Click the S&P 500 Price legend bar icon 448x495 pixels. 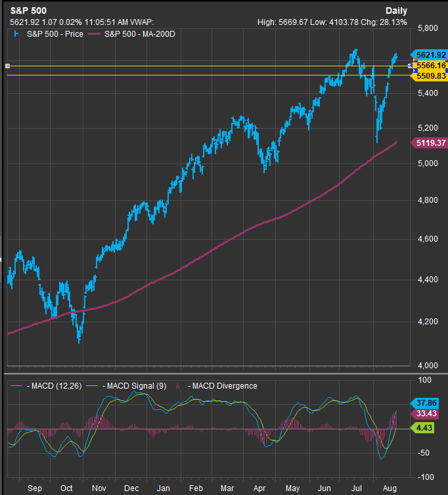click(x=16, y=33)
